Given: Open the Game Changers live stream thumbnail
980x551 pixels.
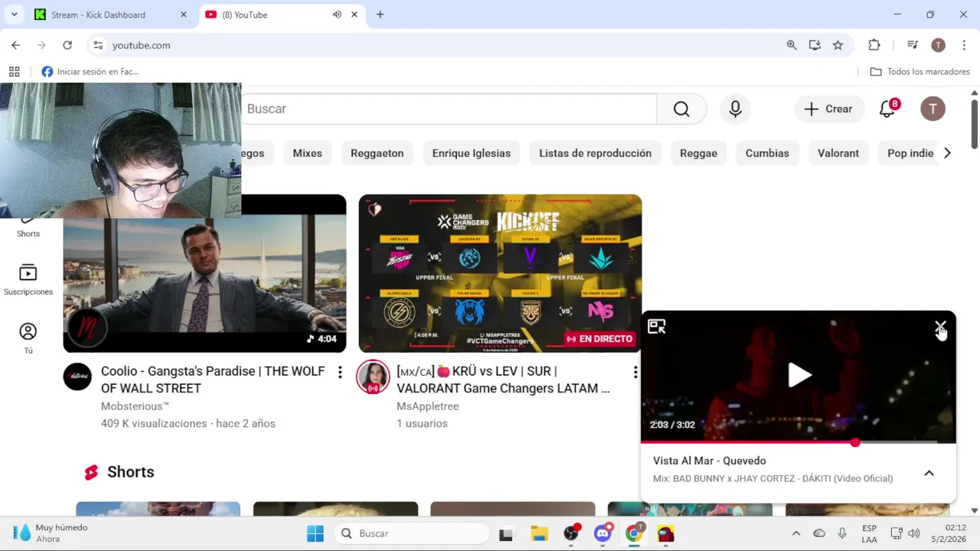Looking at the screenshot, I should [500, 273].
